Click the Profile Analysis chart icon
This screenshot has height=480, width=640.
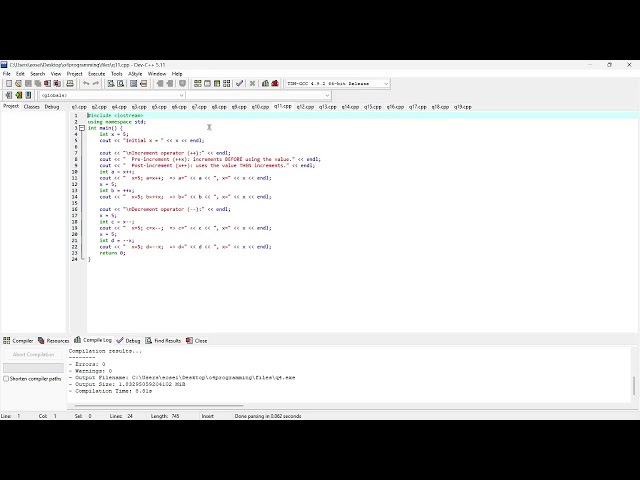tap(265, 83)
